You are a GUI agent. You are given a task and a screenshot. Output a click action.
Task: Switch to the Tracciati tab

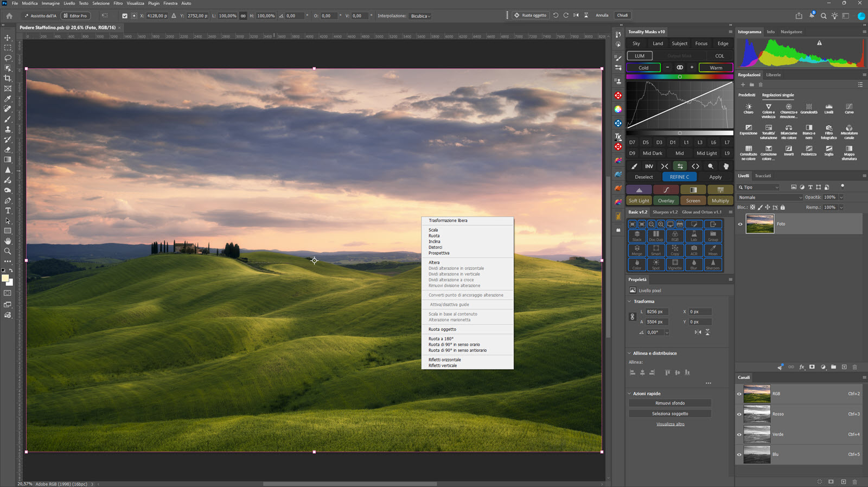coord(763,176)
